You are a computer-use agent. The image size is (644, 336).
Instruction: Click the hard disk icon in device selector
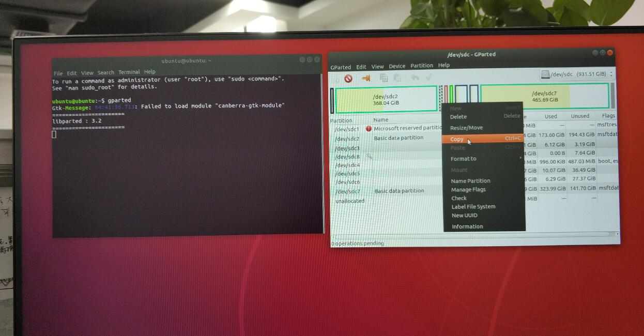[x=545, y=74]
